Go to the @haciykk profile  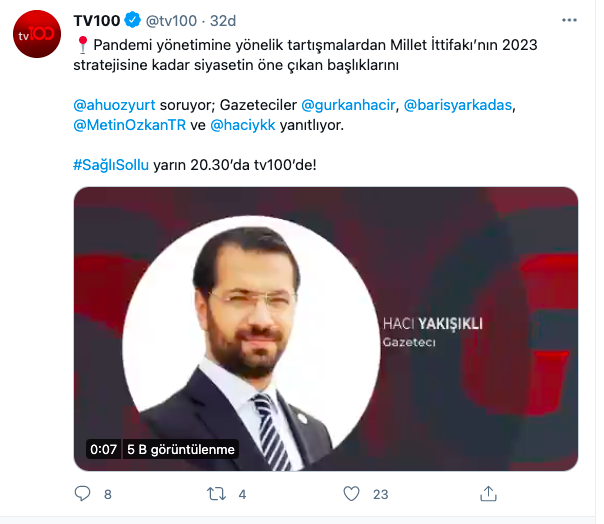(243, 125)
